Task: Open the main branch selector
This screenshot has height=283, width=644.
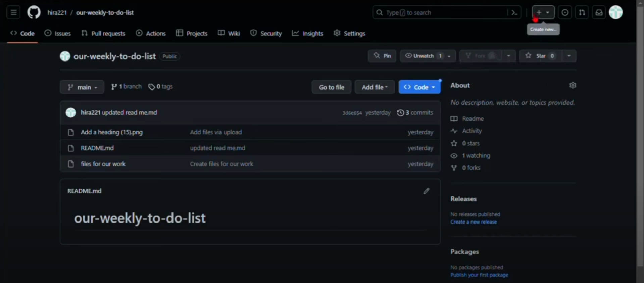Action: tap(82, 87)
